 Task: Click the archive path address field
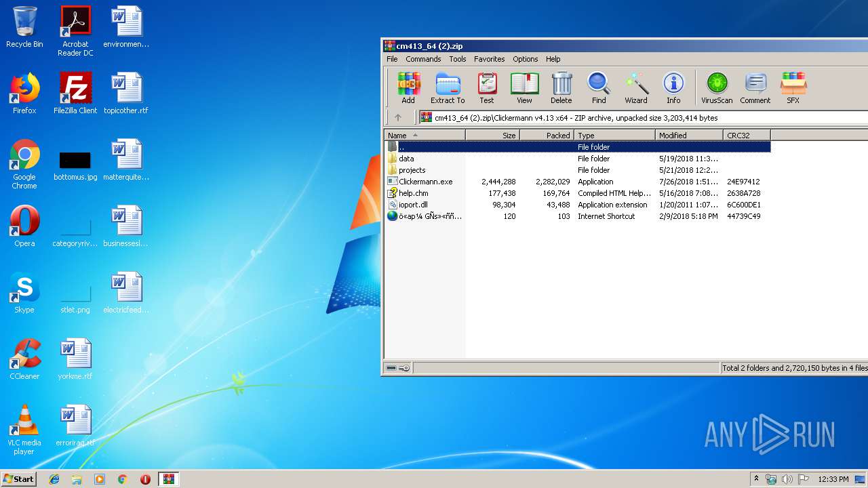point(643,117)
